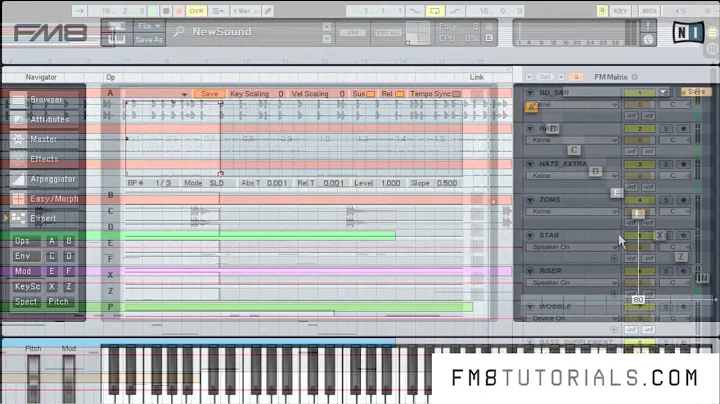Click operator C in the FM Matrix
This screenshot has height=404, width=720.
574,150
